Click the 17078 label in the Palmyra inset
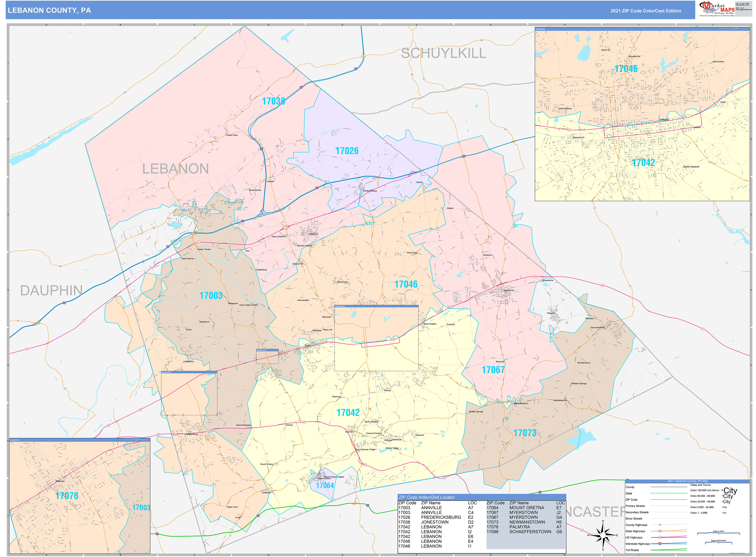This screenshot has width=756, height=557. [x=67, y=496]
